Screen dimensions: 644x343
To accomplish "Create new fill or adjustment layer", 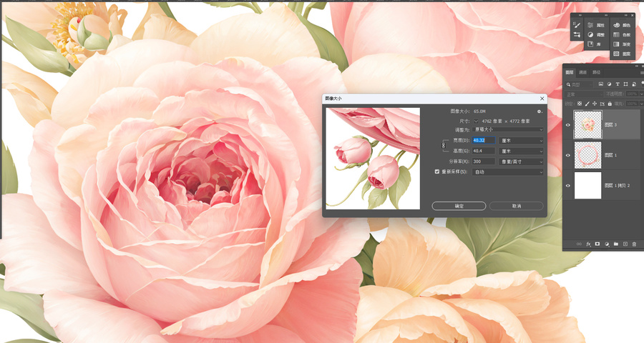I will [x=607, y=244].
